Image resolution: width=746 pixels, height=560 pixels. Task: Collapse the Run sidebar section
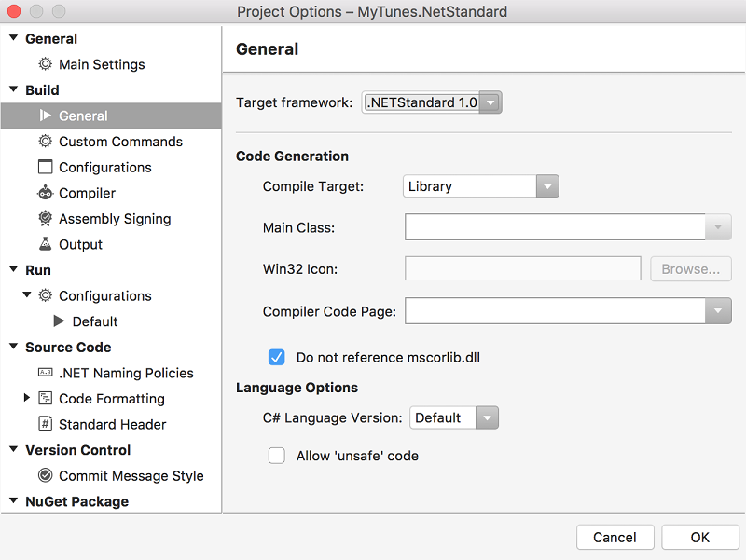14,269
